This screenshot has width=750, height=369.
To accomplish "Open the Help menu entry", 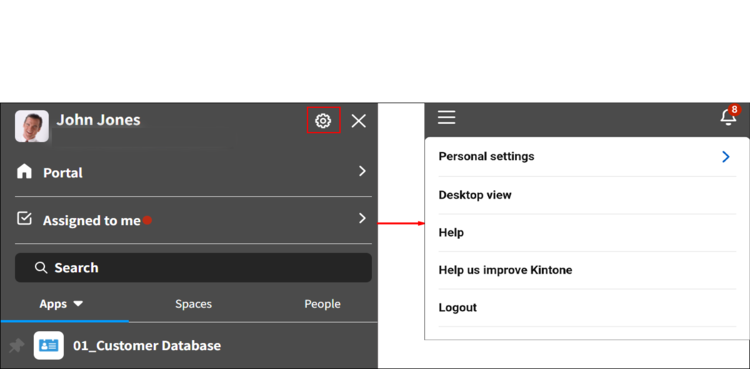I will click(x=451, y=233).
